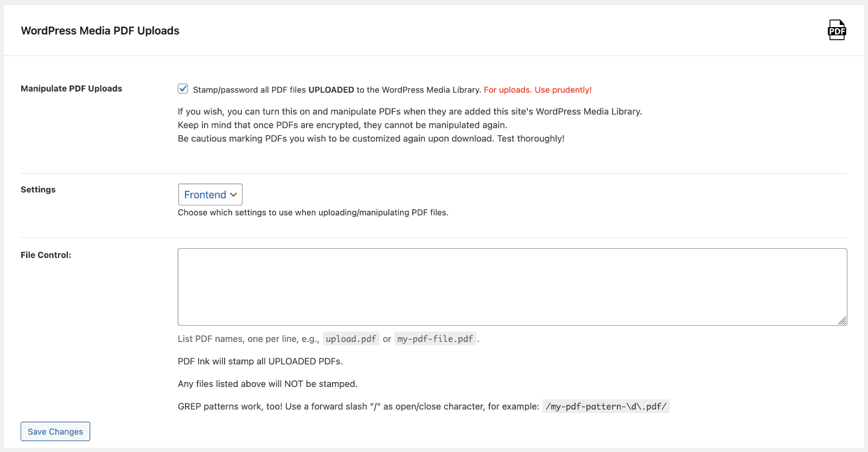Focus the File Control text area
Image resolution: width=868 pixels, height=452 pixels.
point(512,287)
